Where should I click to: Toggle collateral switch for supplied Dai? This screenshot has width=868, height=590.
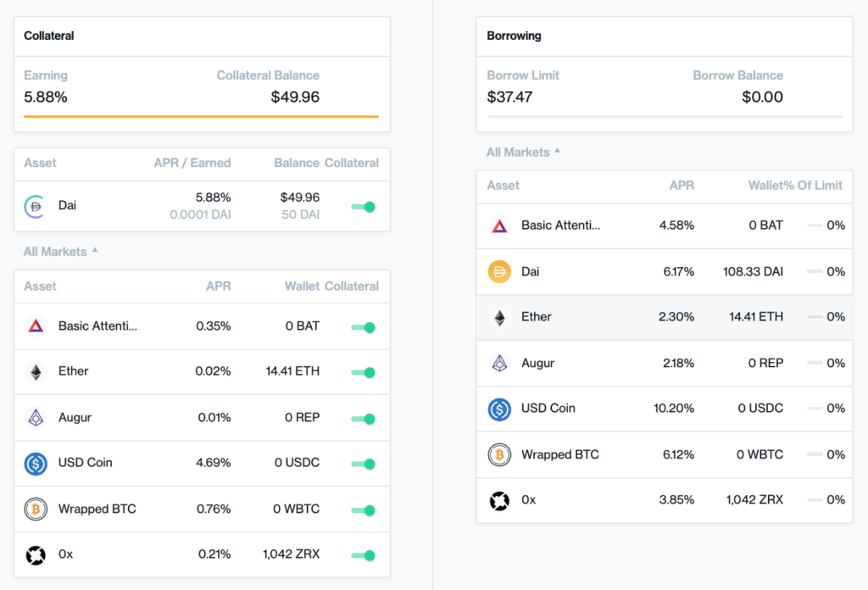[x=364, y=207]
